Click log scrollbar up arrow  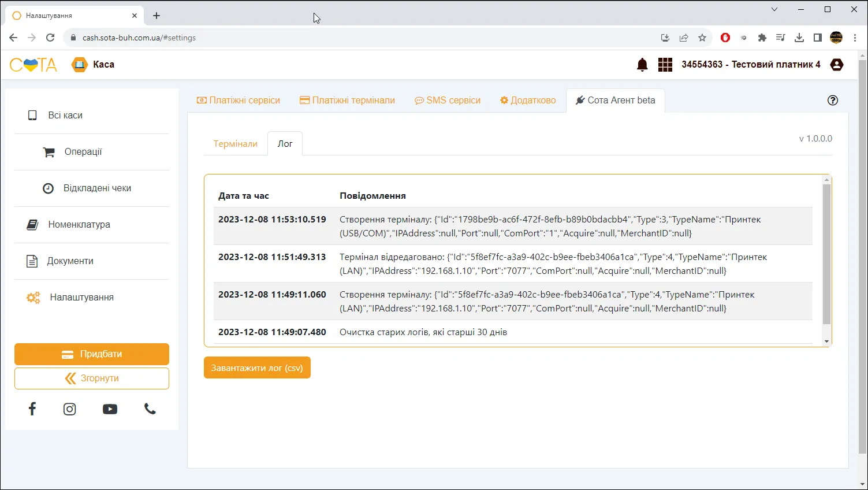coord(826,180)
